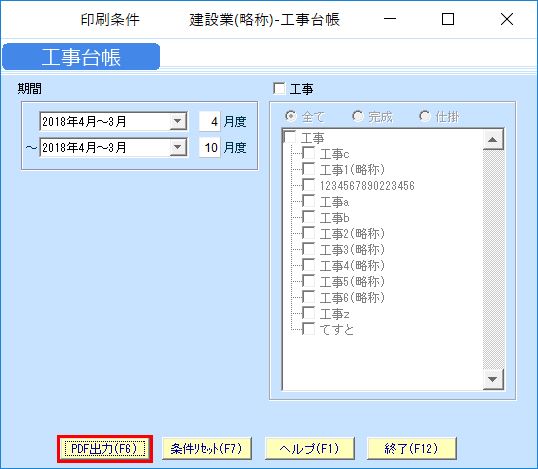Open the start period 2018年4月～3月 dropdown
The height and width of the screenshot is (469, 538).
pyautogui.click(x=178, y=121)
